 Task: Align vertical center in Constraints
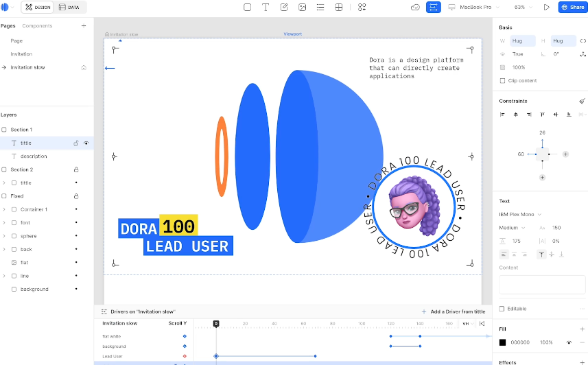tap(555, 115)
